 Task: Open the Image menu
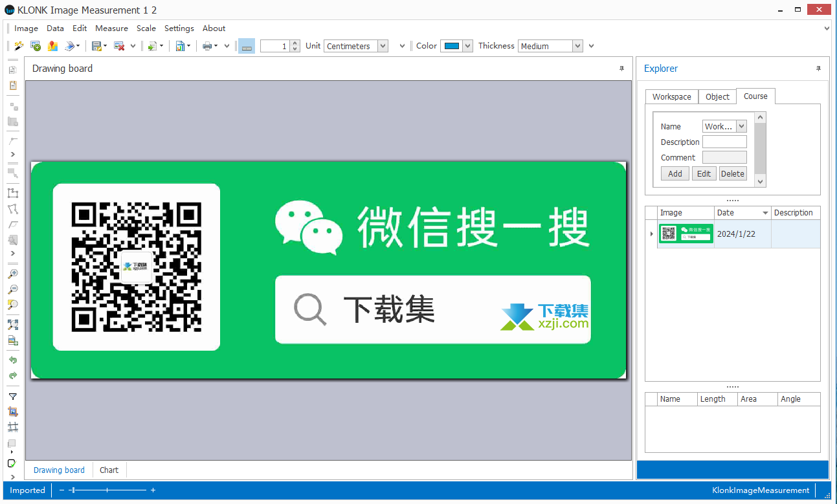click(27, 28)
